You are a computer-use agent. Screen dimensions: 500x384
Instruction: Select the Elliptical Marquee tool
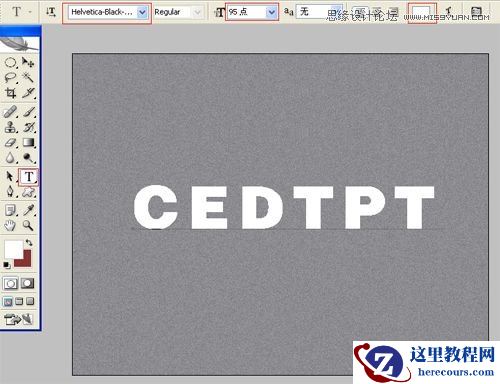click(x=10, y=62)
